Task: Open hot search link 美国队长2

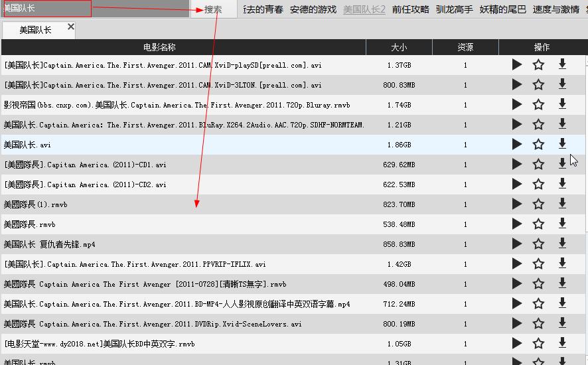Action: pyautogui.click(x=364, y=9)
